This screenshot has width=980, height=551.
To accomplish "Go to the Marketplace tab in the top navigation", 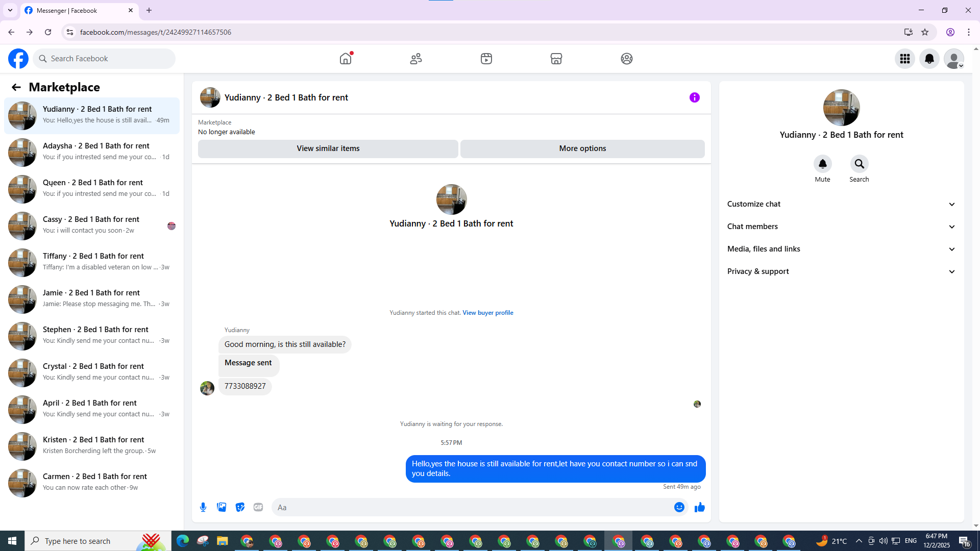I will (556, 59).
